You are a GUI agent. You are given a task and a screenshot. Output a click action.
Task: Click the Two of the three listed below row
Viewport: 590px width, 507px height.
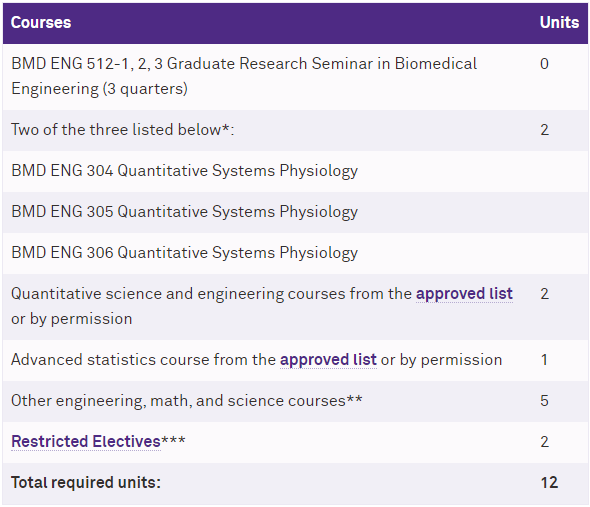tap(295, 130)
